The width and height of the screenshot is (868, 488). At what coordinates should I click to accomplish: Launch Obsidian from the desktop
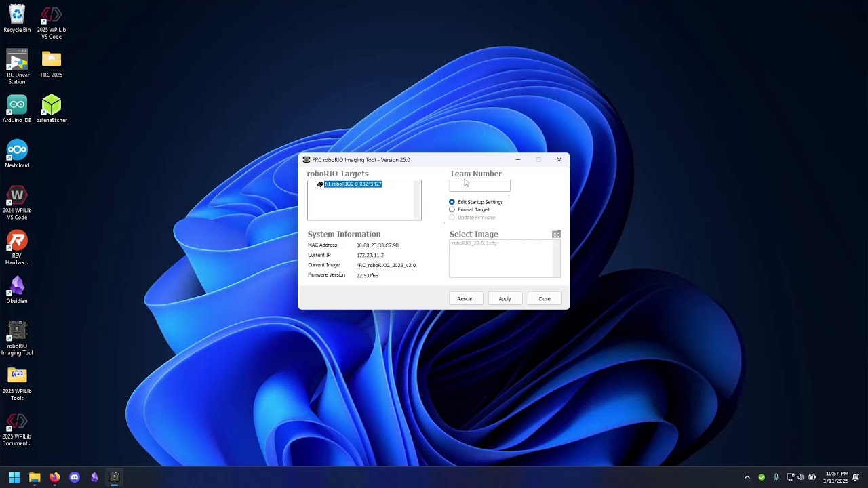(x=17, y=290)
